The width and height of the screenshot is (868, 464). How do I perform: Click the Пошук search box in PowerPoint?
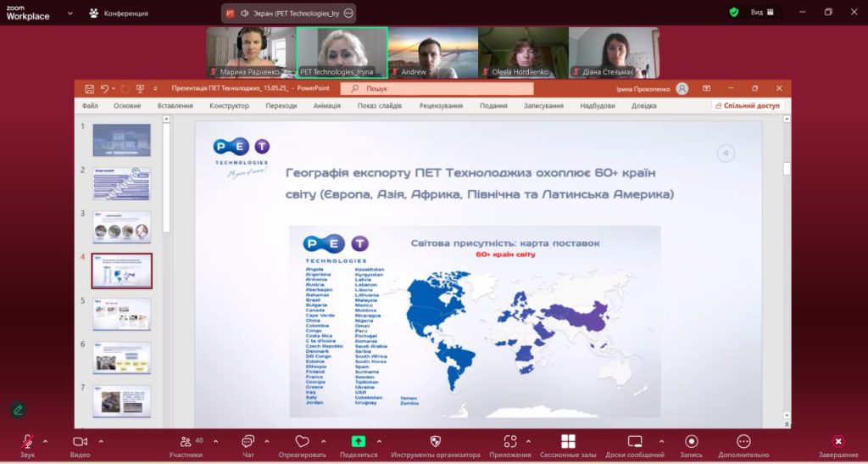tap(437, 88)
